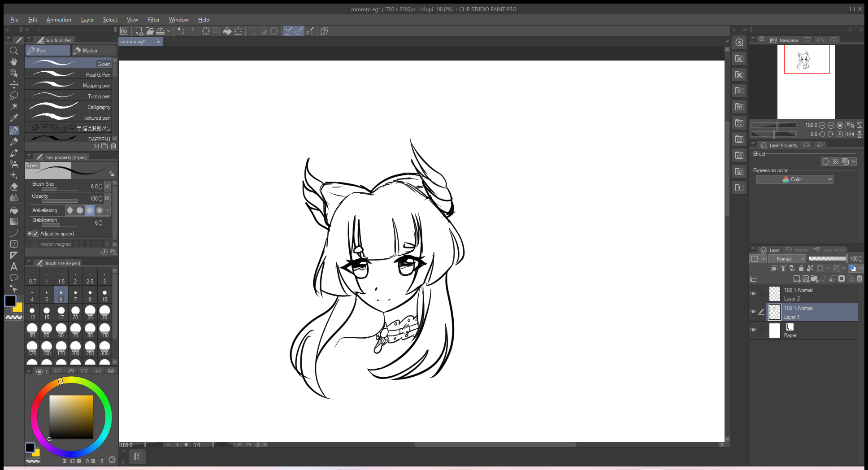Click the Open file folder icon
Image resolution: width=868 pixels, height=470 pixels.
tap(150, 31)
